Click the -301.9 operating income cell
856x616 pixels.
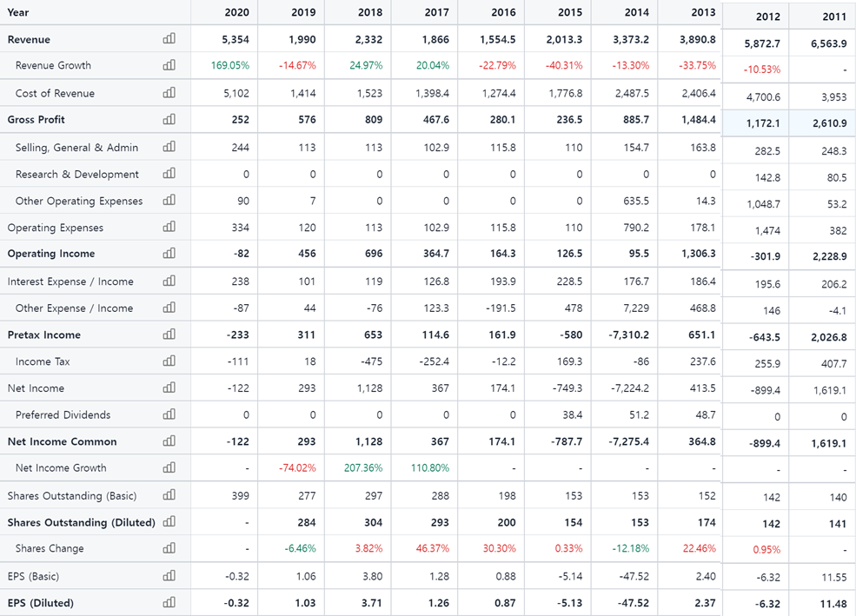766,256
